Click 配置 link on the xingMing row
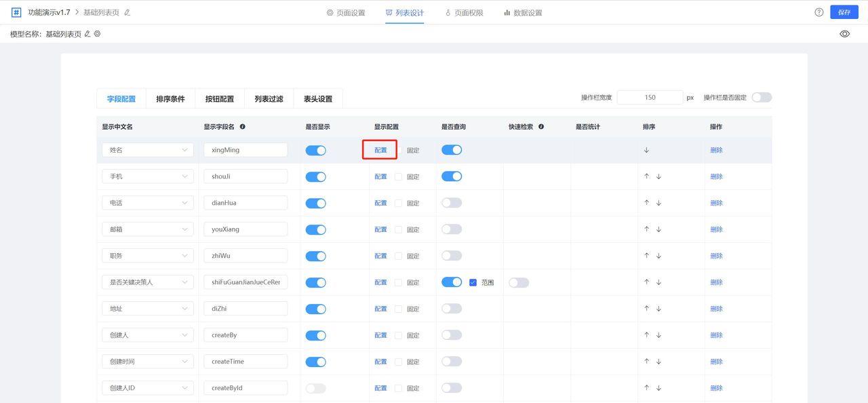This screenshot has height=403, width=868. (380, 149)
